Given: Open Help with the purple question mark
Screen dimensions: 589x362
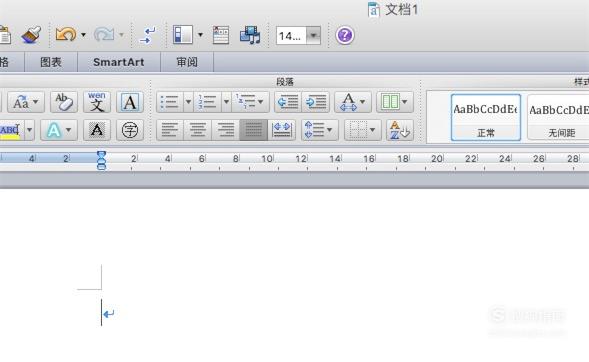Looking at the screenshot, I should 344,35.
